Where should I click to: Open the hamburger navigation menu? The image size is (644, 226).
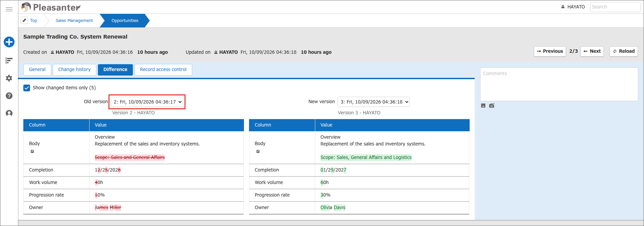pyautogui.click(x=9, y=9)
